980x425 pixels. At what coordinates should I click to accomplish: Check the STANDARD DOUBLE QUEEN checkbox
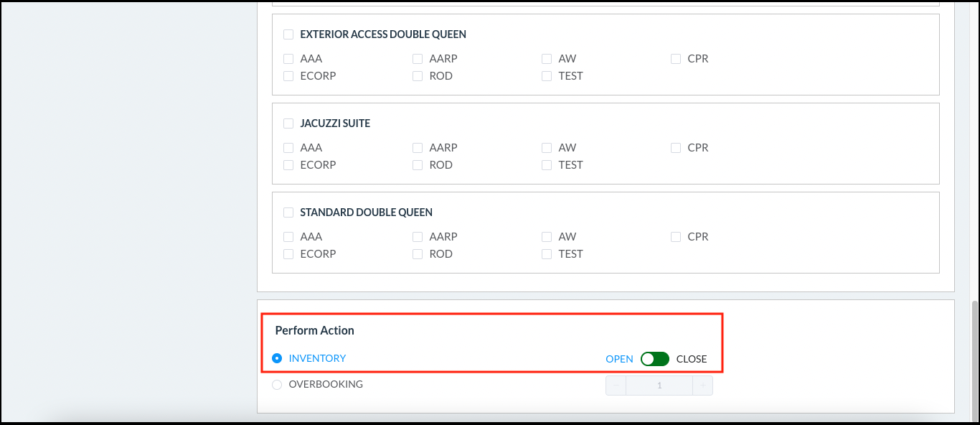click(288, 212)
